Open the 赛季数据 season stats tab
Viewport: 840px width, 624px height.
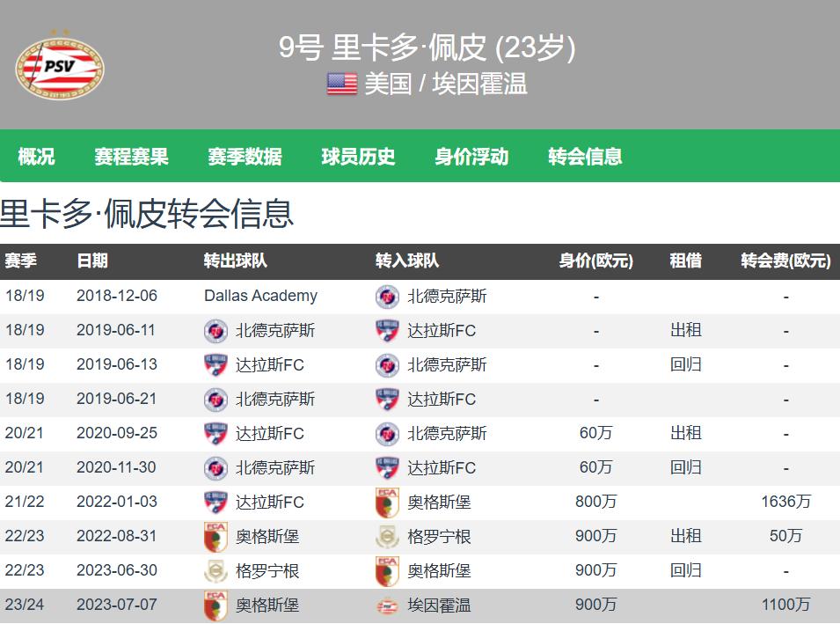pos(245,157)
